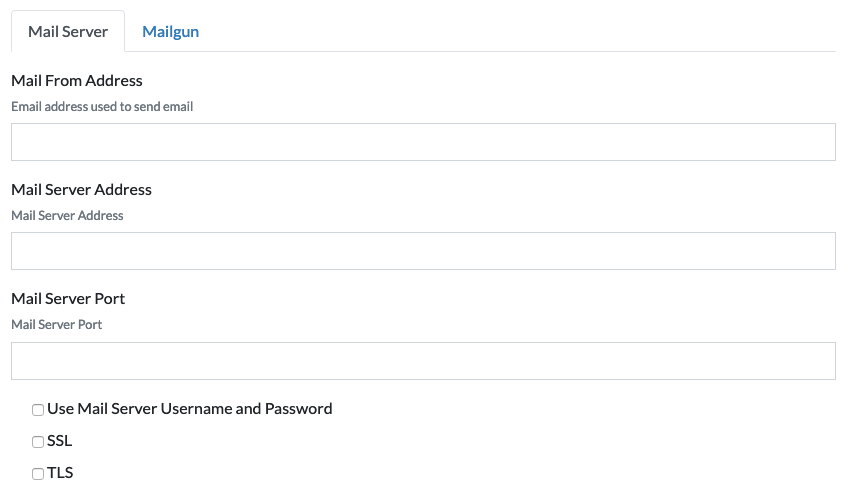Click the small gray "Mail Server Address" hint

67,215
